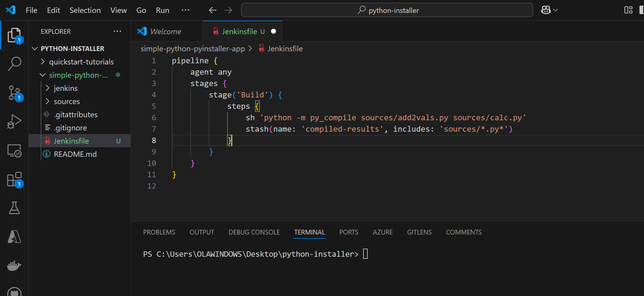644x296 pixels.
Task: Open Run and Debug view
Action: tap(14, 121)
